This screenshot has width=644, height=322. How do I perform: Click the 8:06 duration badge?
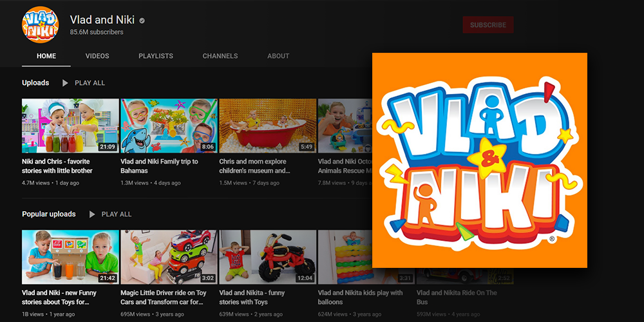208,147
